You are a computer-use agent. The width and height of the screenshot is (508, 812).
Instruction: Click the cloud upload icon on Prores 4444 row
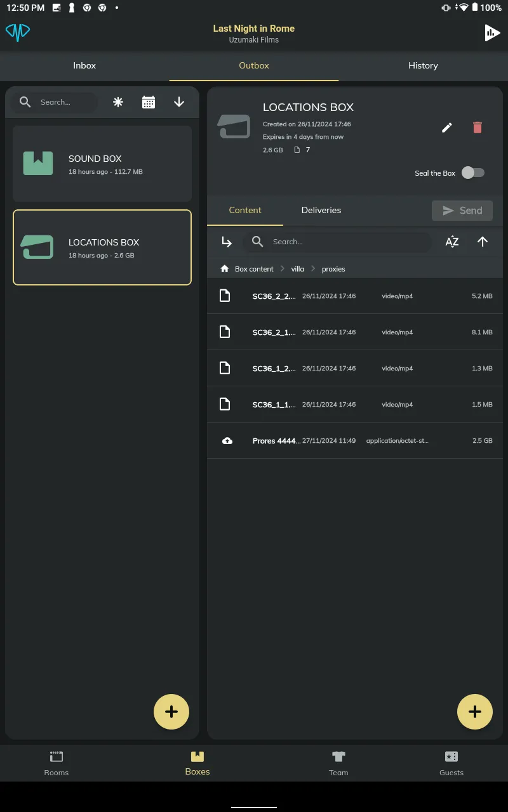pos(227,440)
